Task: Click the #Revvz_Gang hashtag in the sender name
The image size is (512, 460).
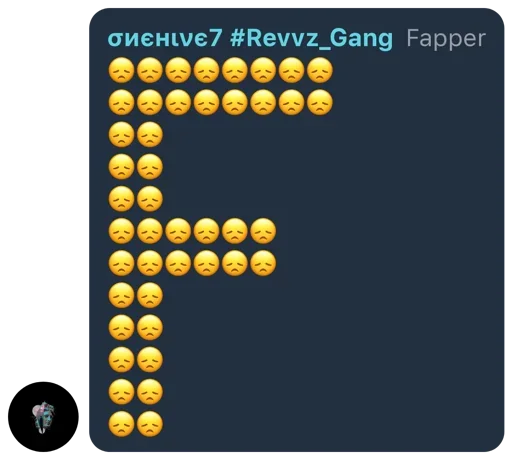Action: 311,38
